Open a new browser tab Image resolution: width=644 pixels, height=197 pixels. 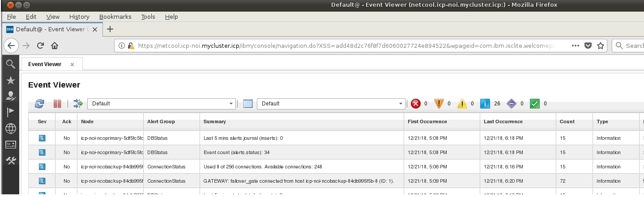coord(110,29)
